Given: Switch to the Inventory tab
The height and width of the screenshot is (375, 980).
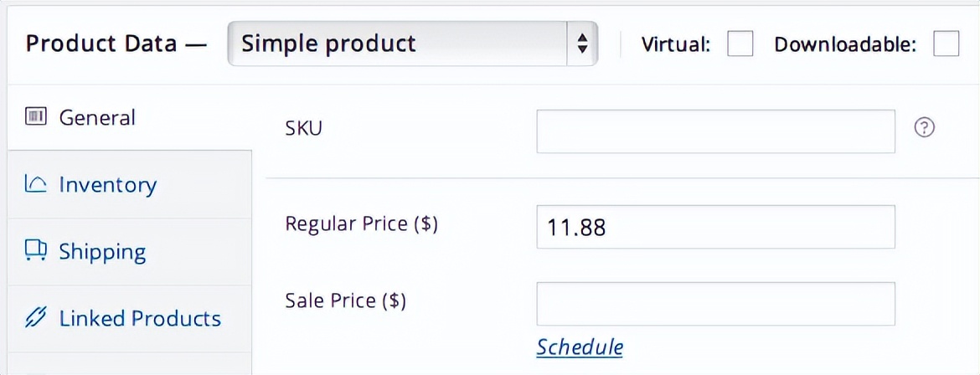Looking at the screenshot, I should 107,184.
